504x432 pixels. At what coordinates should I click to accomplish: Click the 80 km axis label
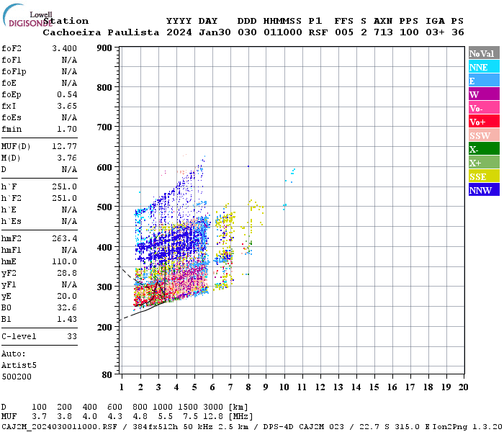click(107, 374)
